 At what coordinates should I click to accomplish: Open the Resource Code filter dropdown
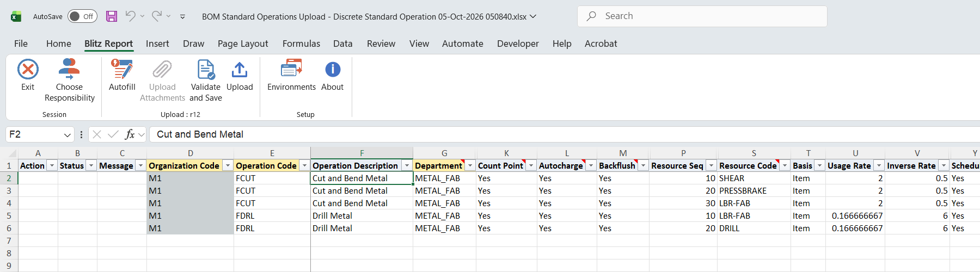[784, 165]
